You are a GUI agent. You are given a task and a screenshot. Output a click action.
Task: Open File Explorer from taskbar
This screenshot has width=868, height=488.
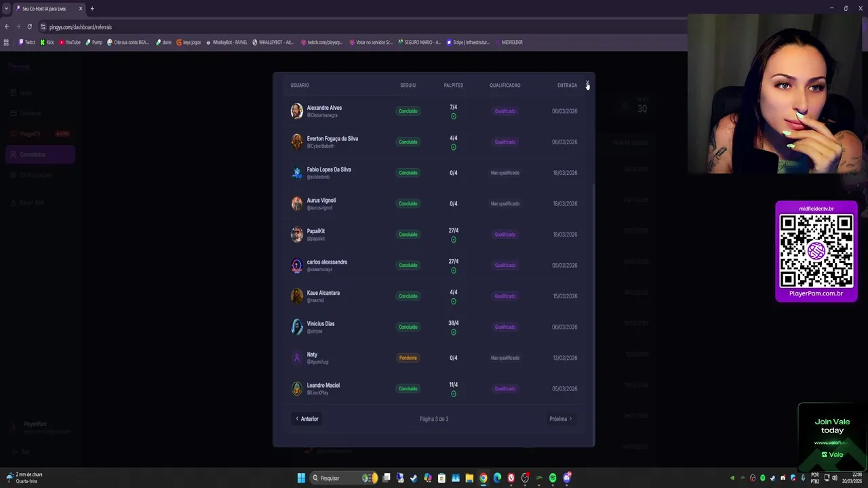469,478
